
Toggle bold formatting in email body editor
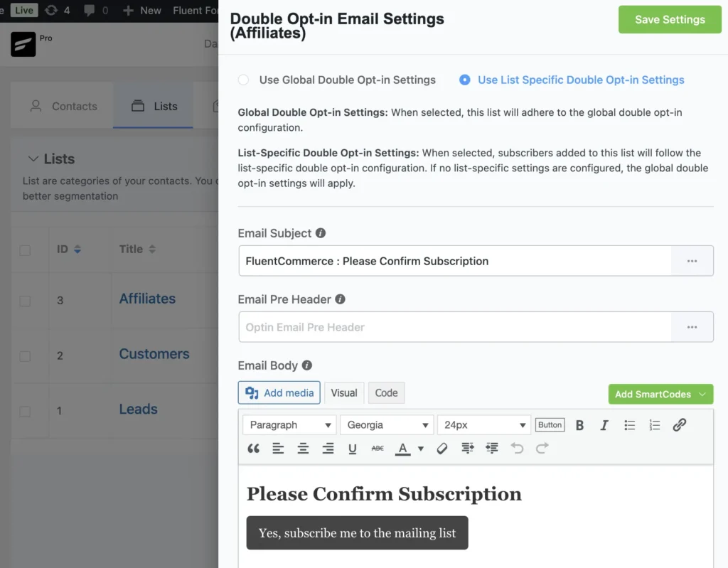pyautogui.click(x=579, y=425)
